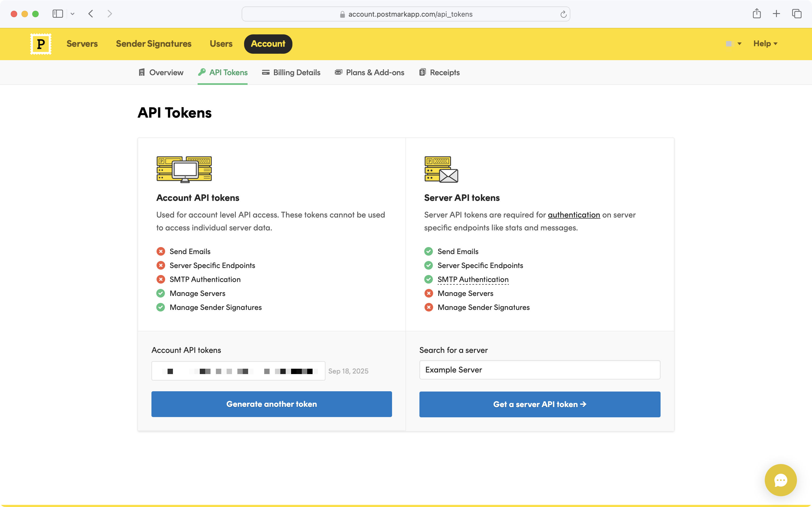
Task: Follow the authentication link
Action: 574,215
